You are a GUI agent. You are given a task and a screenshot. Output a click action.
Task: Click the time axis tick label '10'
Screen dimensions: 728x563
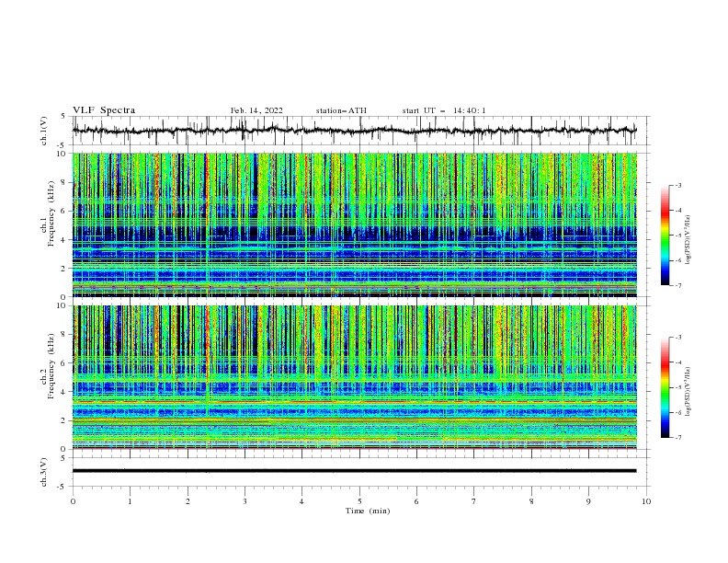(646, 501)
